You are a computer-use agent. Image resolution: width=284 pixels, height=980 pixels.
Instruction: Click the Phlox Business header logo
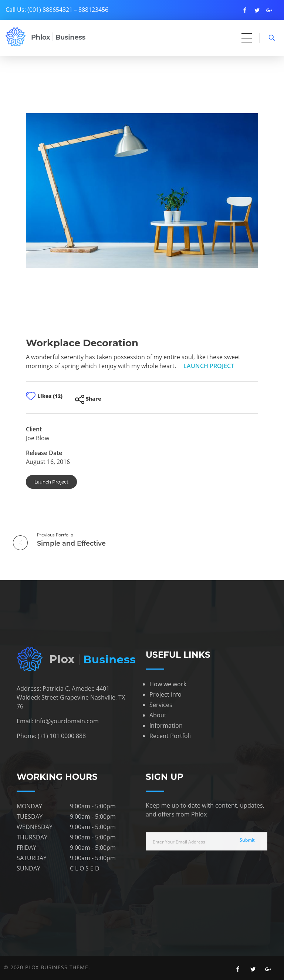(45, 37)
